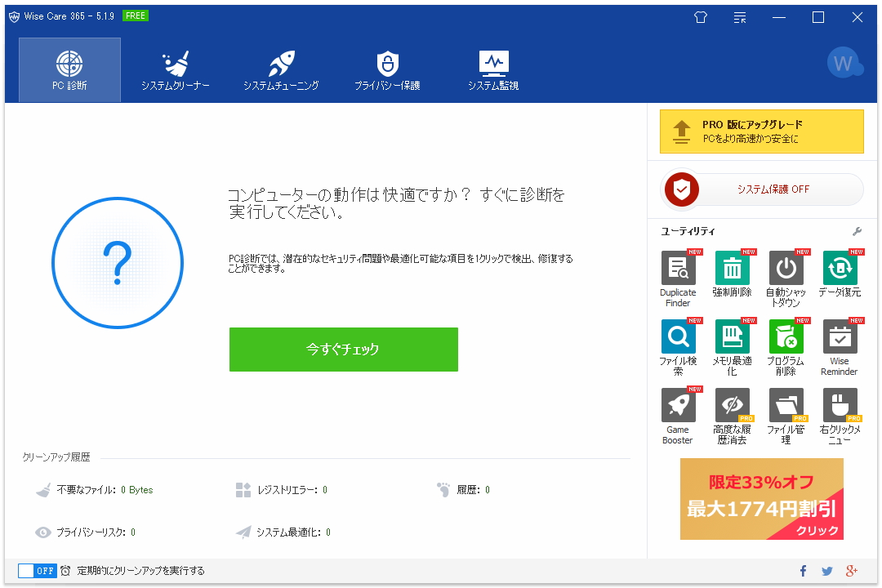The height and width of the screenshot is (588, 882).
Task: Open the Wise Care Twitter page
Action: 827,570
